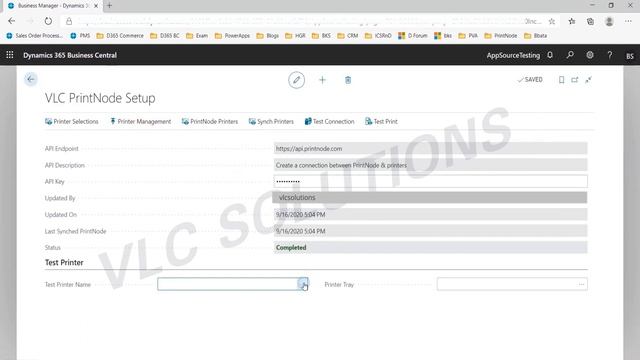
Task: Collapse the page with the shrink icon
Action: tap(588, 80)
